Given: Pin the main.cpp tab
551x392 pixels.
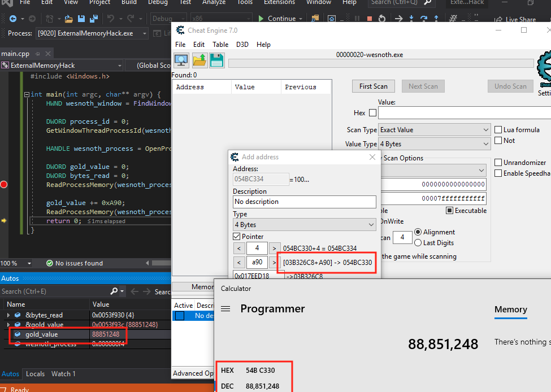Looking at the screenshot, I should [38, 54].
